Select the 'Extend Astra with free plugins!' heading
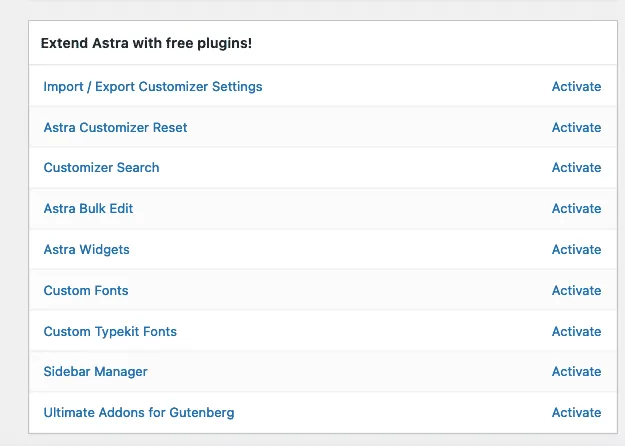Viewport: 625px width, 446px height. click(146, 43)
